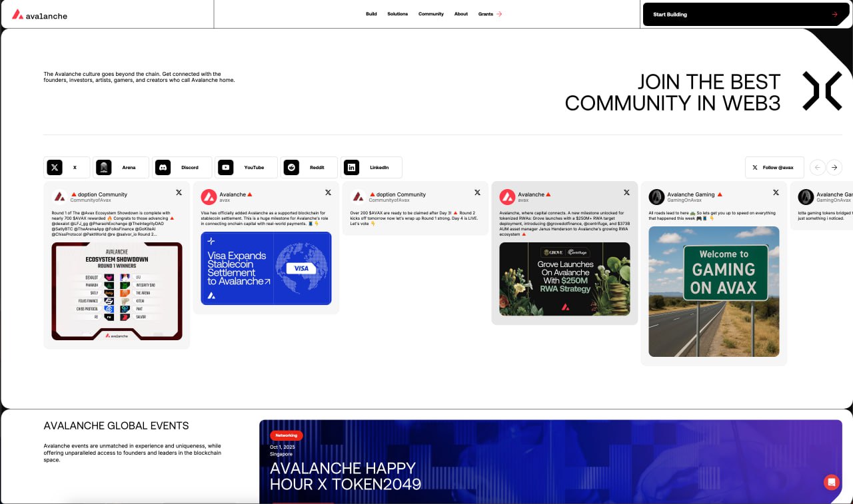Click X icon on the "Over 200 $AVAX" post
Image resolution: width=853 pixels, height=504 pixels.
pos(477,192)
